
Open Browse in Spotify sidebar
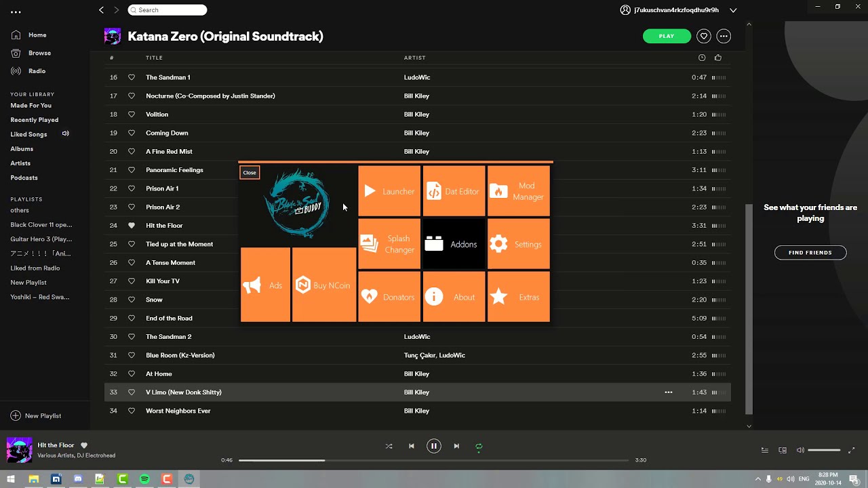(31, 53)
